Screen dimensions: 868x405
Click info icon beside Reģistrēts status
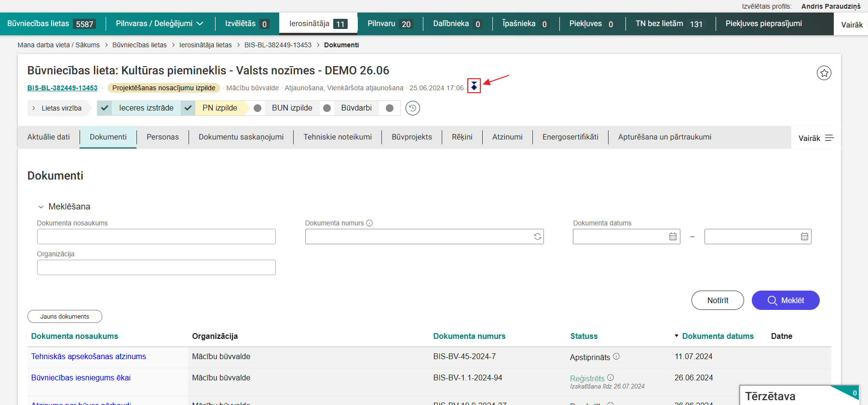click(610, 377)
